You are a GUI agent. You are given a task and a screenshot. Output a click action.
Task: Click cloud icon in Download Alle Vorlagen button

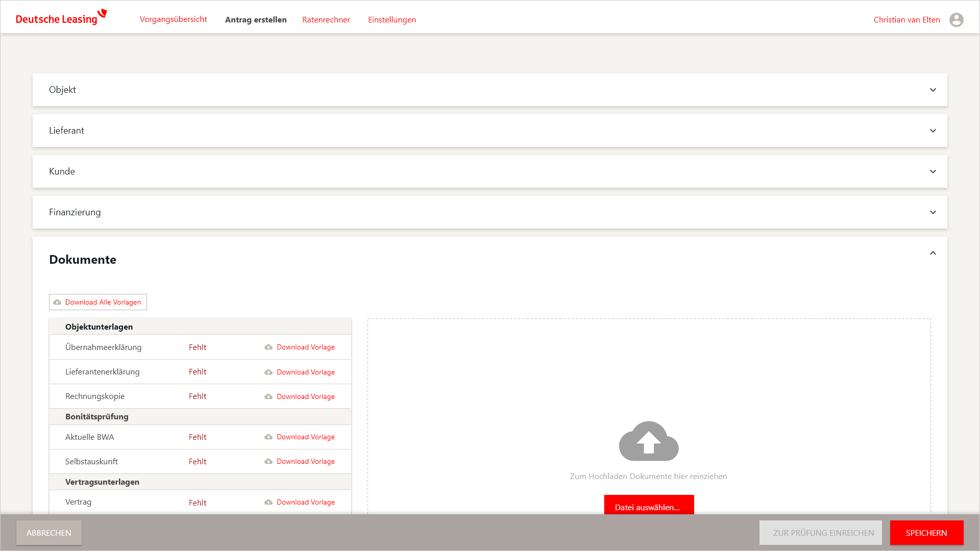(x=57, y=303)
